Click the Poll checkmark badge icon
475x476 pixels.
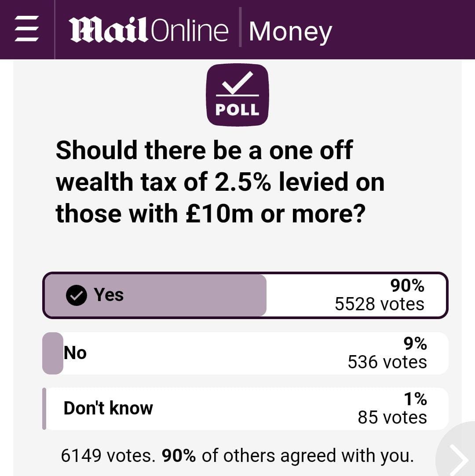(x=237, y=95)
